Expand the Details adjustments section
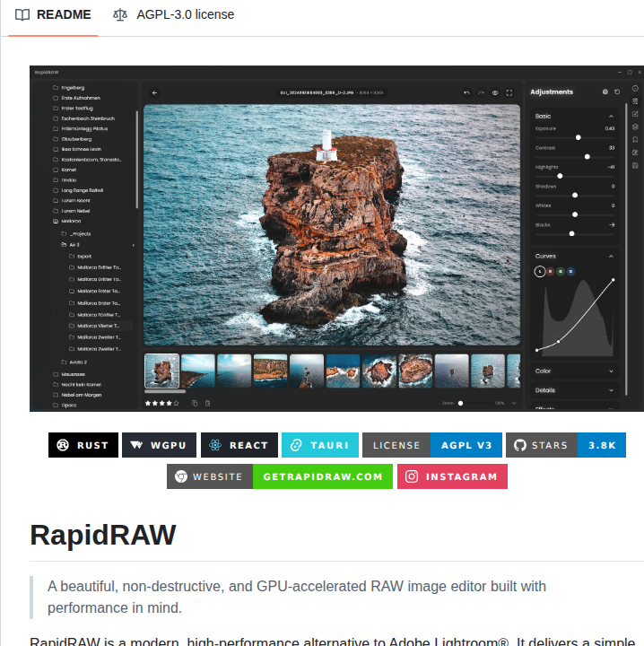 point(574,390)
